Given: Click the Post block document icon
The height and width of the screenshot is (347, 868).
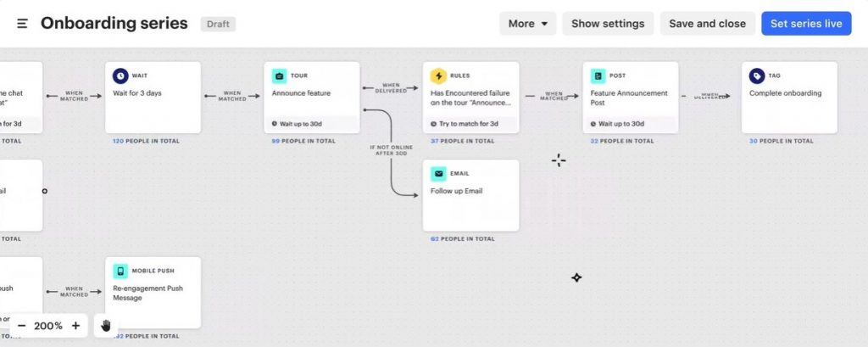Looking at the screenshot, I should point(598,76).
